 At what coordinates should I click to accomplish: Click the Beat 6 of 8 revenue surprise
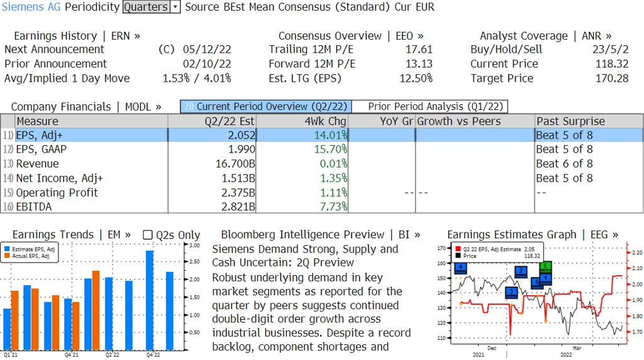click(564, 164)
